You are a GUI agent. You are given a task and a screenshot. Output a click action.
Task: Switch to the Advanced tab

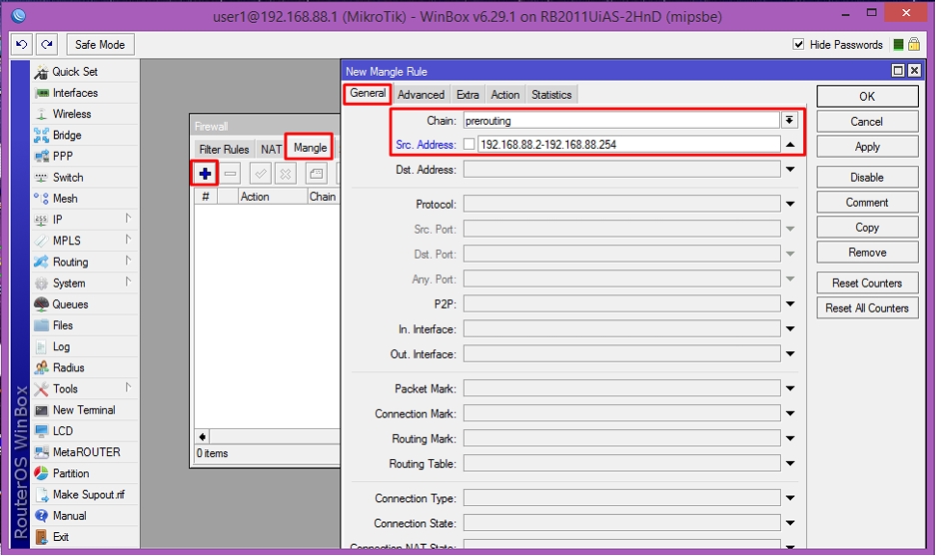pyautogui.click(x=421, y=95)
